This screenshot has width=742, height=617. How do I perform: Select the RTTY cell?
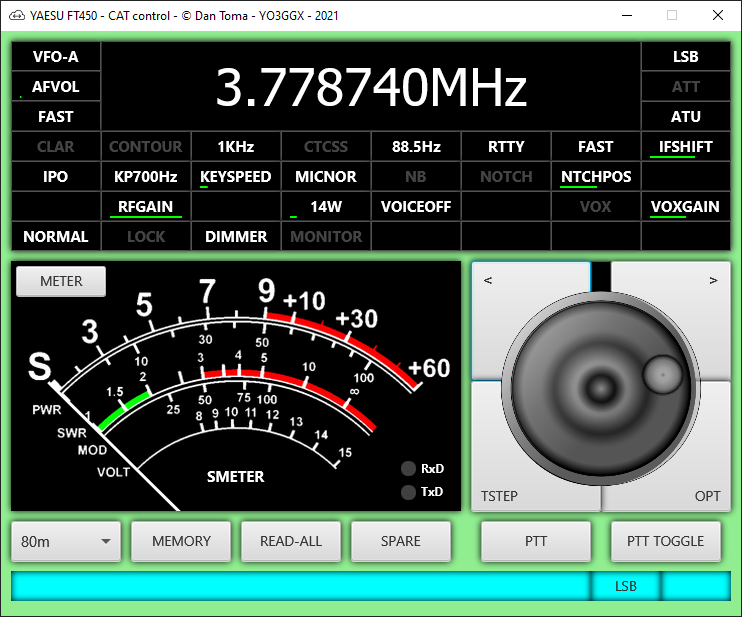point(506,147)
